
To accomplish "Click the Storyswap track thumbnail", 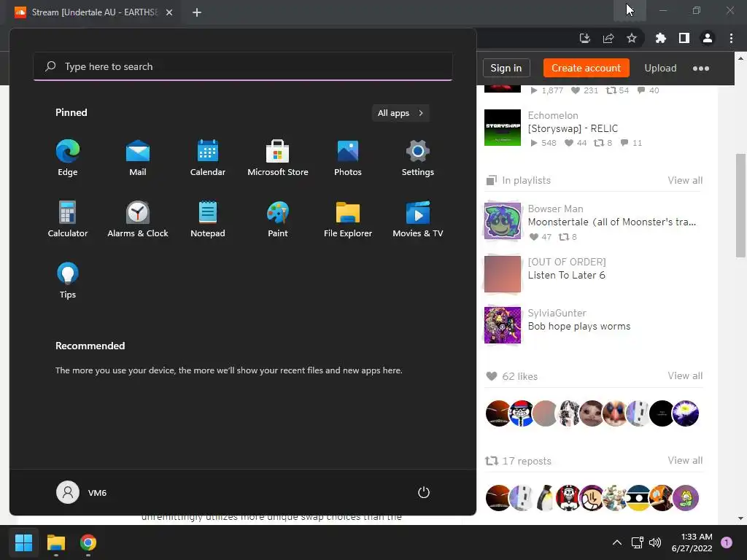I will (503, 128).
